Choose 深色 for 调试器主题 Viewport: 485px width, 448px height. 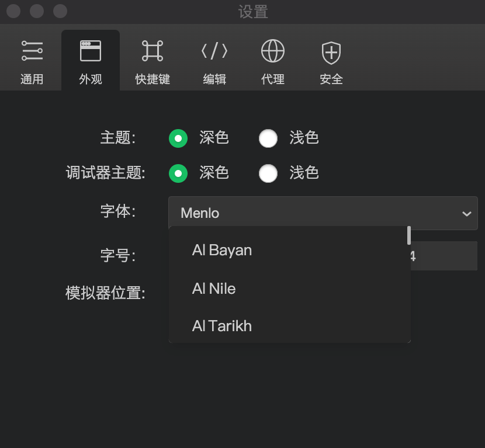pyautogui.click(x=178, y=173)
